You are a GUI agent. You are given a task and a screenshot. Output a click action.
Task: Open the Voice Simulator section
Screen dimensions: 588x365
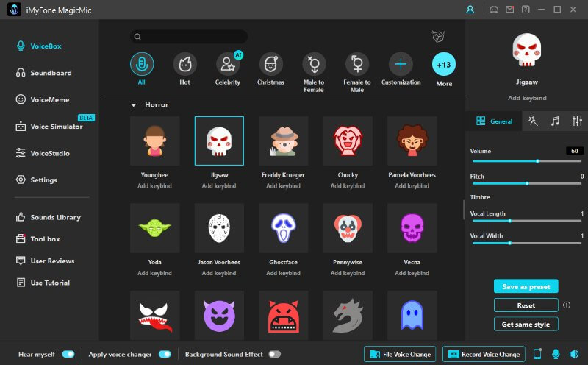coord(49,127)
